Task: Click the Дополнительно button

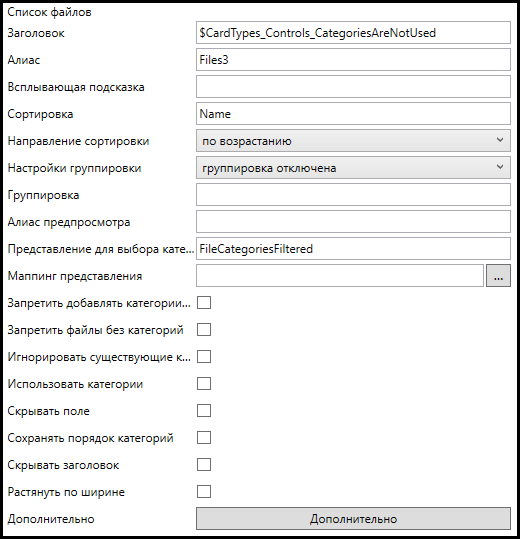Action: coord(353,519)
